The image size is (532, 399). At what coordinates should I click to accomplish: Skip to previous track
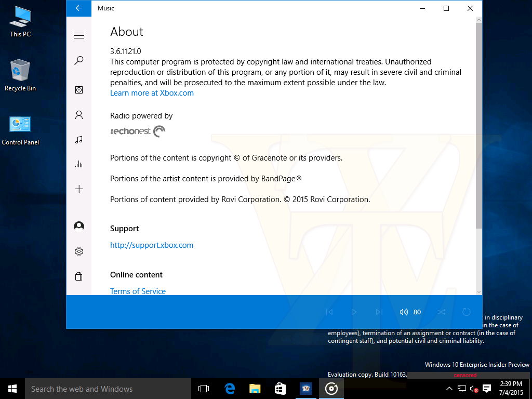pos(329,312)
